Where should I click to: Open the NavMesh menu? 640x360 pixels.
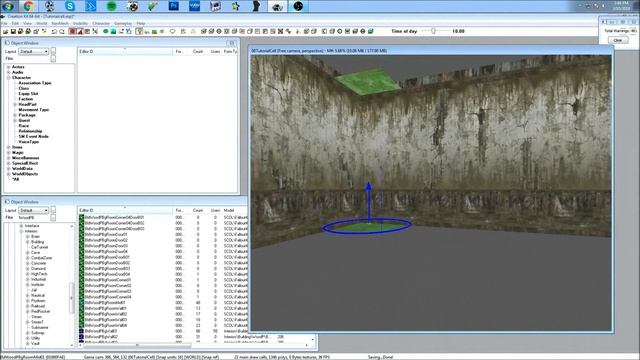(x=60, y=24)
